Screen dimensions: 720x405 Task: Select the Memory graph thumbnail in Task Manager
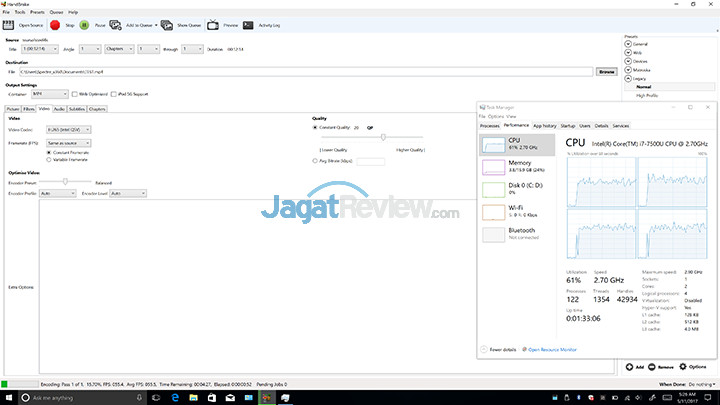pyautogui.click(x=493, y=167)
